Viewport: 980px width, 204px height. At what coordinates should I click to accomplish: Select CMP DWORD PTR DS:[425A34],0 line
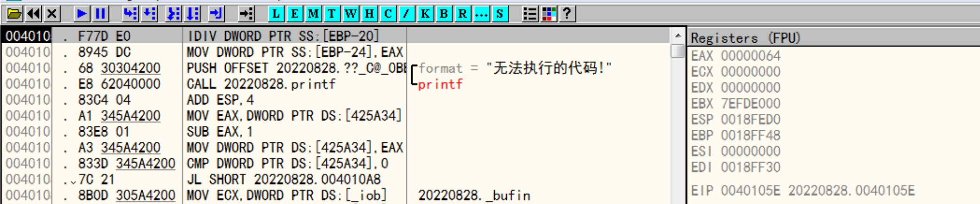(287, 164)
